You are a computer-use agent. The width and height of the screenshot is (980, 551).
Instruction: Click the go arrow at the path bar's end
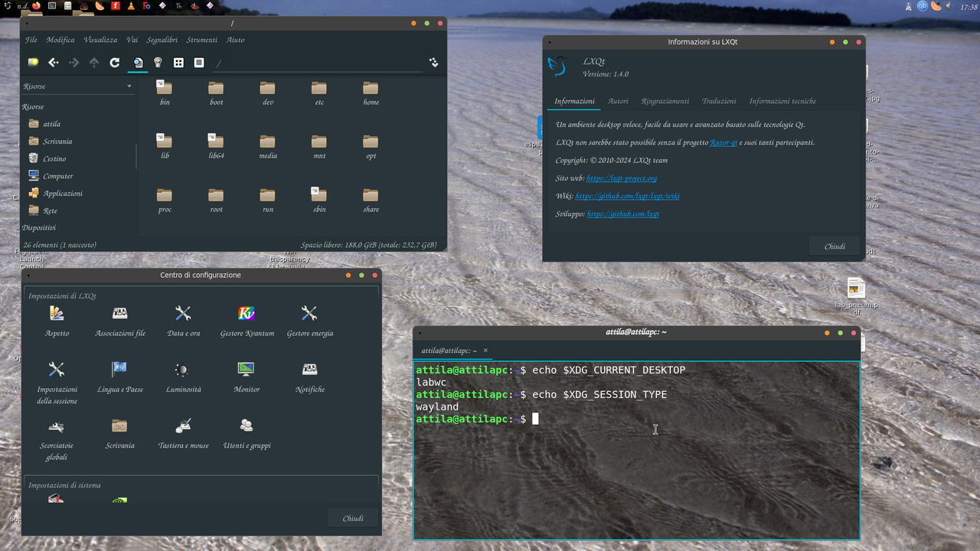pos(433,63)
